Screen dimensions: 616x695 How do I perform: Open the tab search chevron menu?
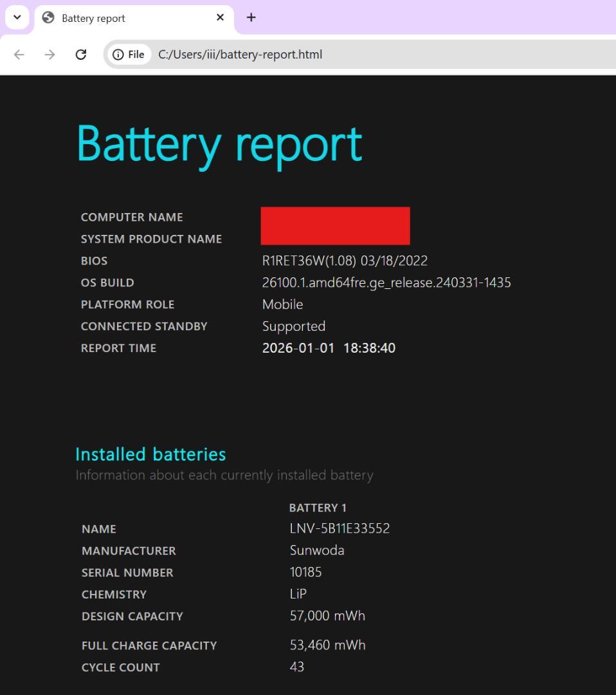point(17,17)
